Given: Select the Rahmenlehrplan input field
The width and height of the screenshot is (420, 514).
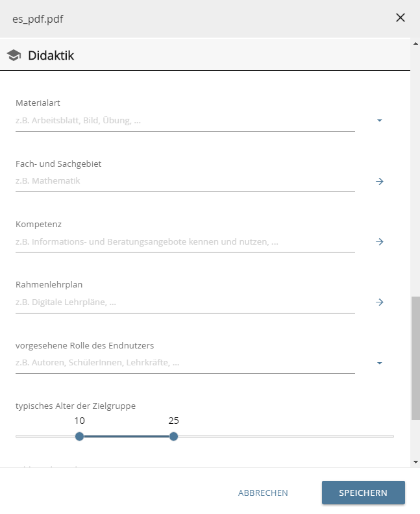Looking at the screenshot, I should click(x=185, y=302).
